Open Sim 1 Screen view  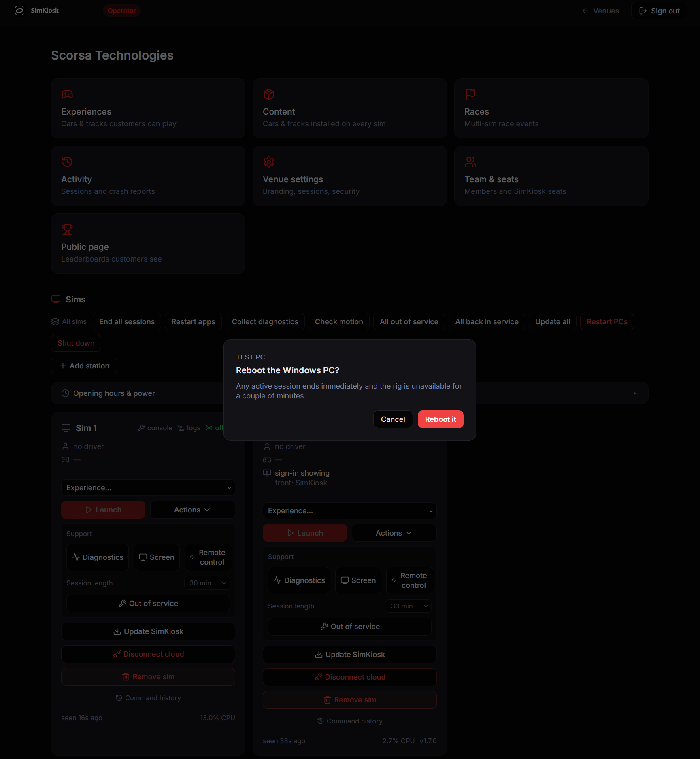pyautogui.click(x=157, y=557)
